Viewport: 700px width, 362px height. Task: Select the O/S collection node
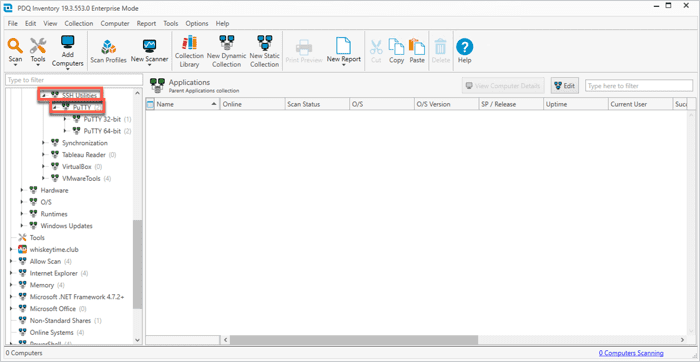coord(46,202)
